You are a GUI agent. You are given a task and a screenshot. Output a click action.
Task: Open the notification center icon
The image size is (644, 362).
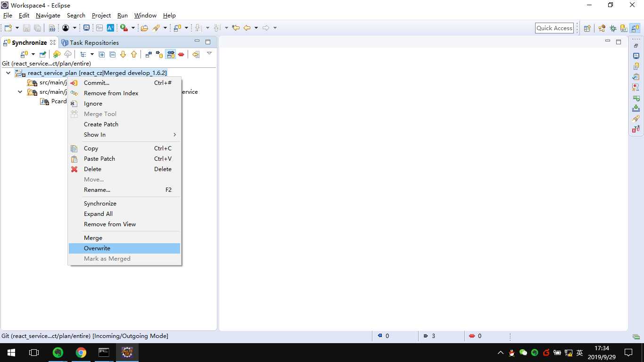click(628, 353)
